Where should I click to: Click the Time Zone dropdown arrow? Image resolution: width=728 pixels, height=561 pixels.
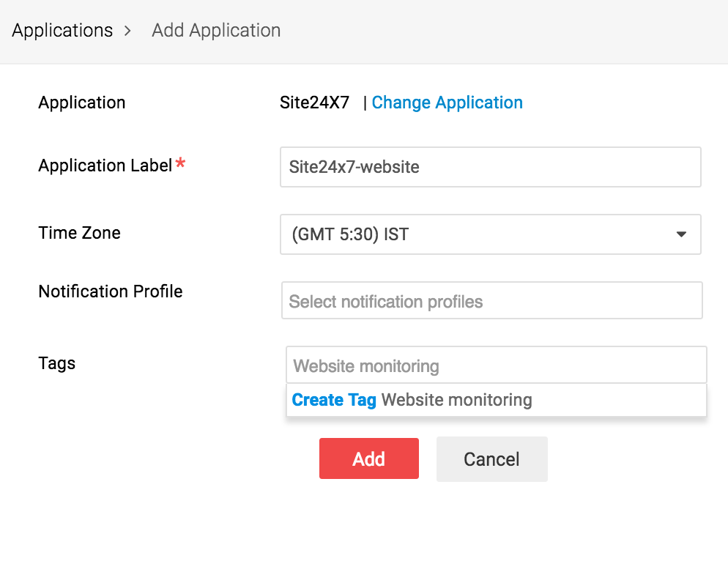[681, 234]
